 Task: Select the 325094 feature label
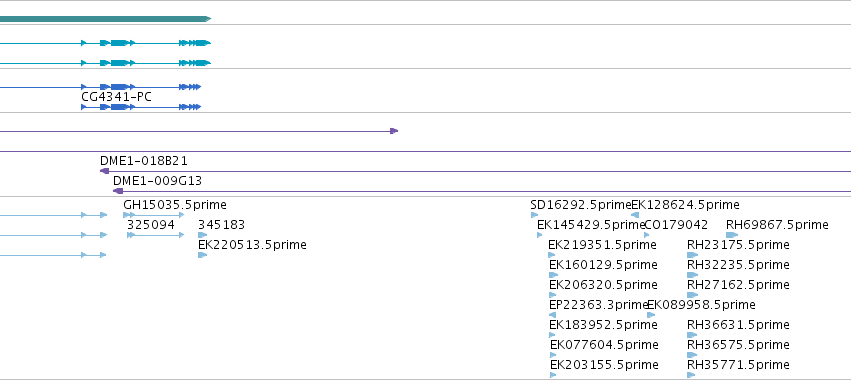pos(151,225)
